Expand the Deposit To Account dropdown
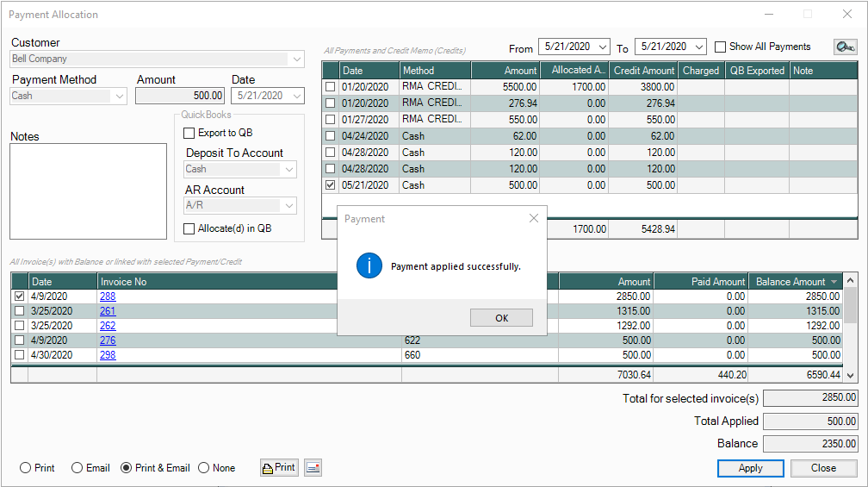This screenshot has height=487, width=868. click(288, 170)
